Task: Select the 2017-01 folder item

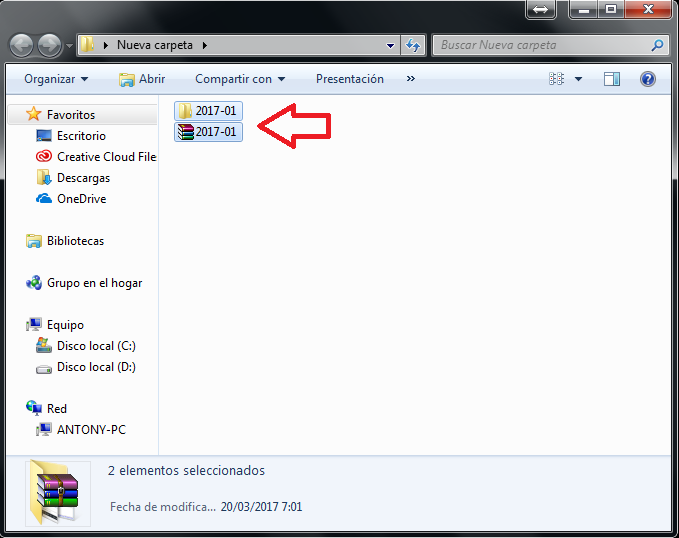Action: click(208, 111)
